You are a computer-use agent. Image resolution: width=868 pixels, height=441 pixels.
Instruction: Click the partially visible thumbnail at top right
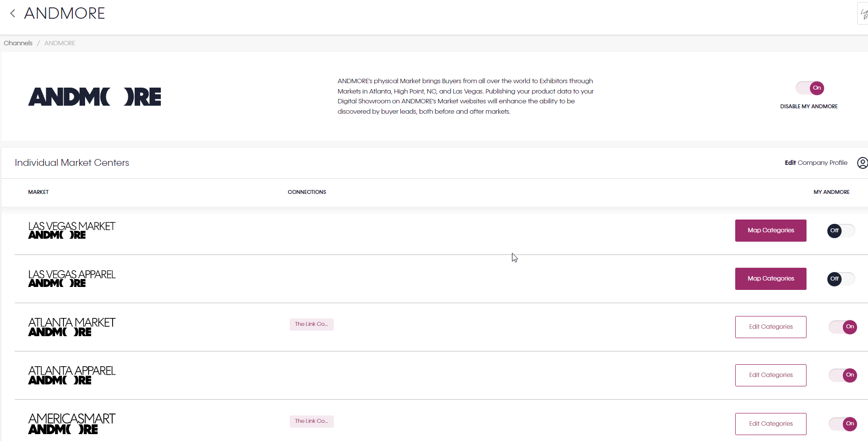click(x=863, y=13)
